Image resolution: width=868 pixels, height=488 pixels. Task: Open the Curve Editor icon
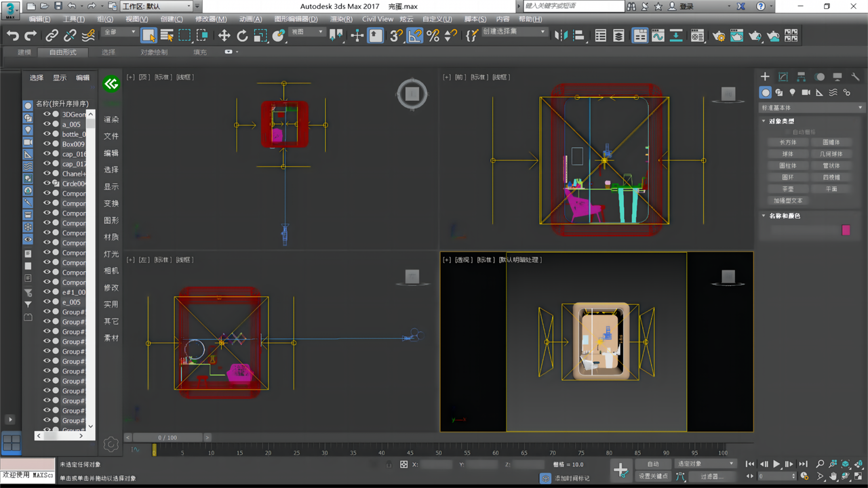coord(658,35)
